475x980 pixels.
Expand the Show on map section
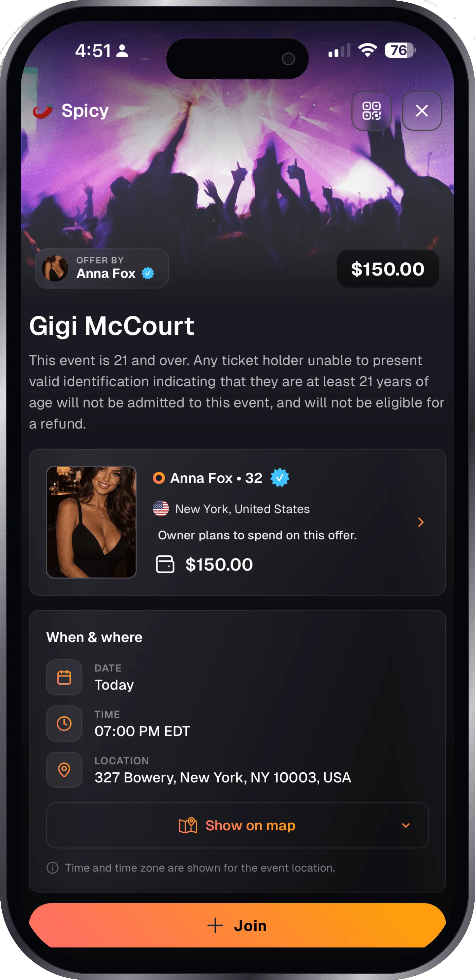coord(237,825)
